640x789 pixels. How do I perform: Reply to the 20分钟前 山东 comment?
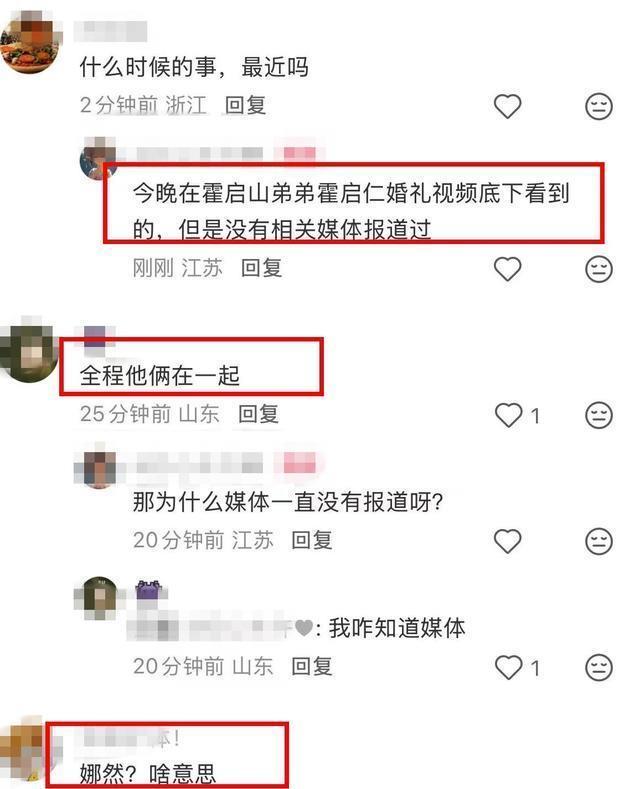click(312, 667)
